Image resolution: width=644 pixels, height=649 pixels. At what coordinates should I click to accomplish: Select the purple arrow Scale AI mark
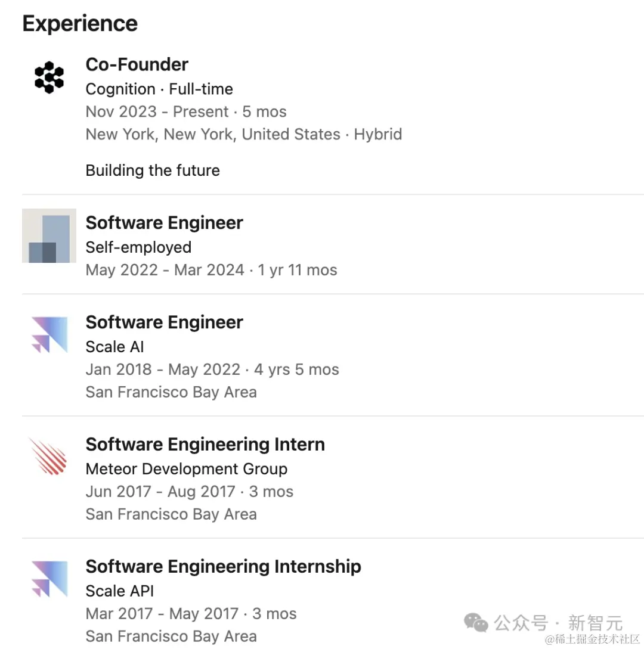(49, 335)
